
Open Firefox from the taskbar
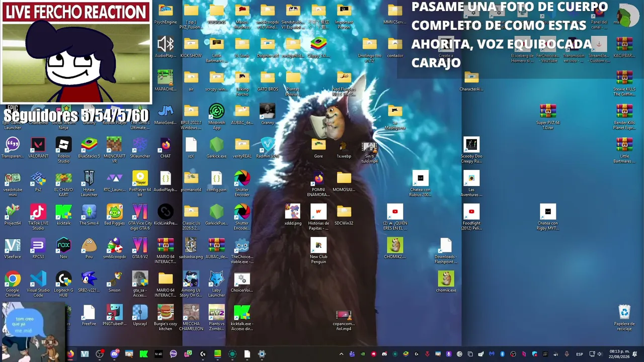[70, 354]
